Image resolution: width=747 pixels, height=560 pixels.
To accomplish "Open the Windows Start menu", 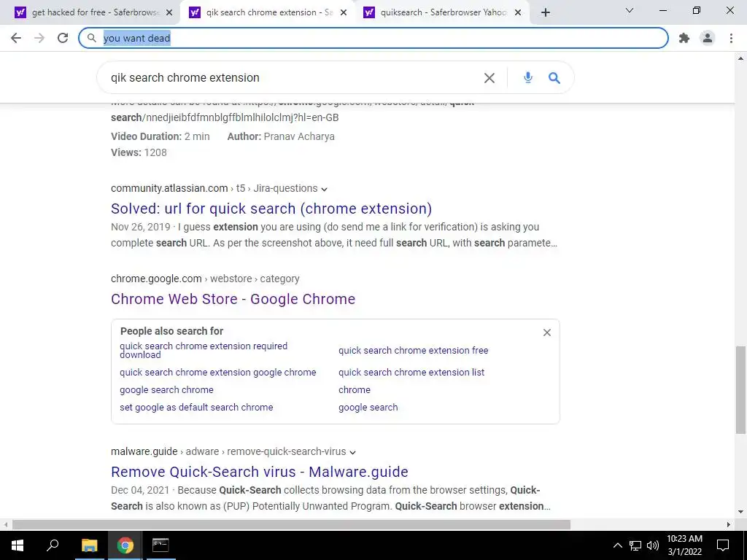I will [x=18, y=545].
